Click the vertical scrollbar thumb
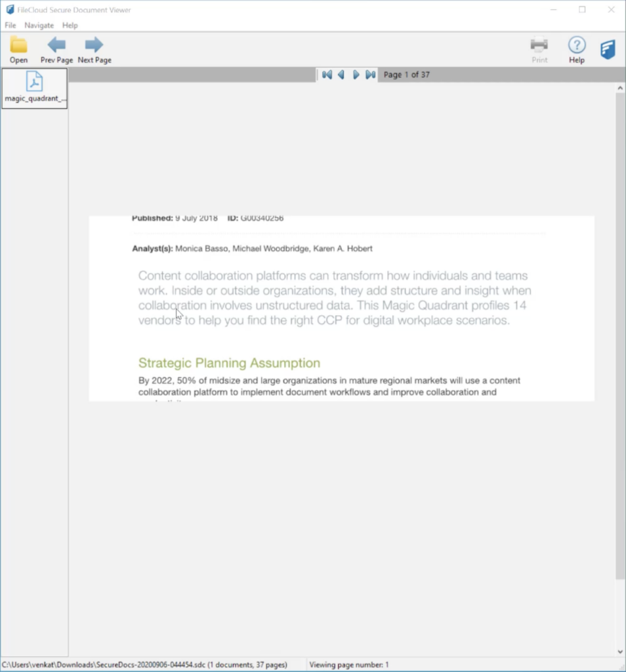Screen dimensions: 626x672 620,335
